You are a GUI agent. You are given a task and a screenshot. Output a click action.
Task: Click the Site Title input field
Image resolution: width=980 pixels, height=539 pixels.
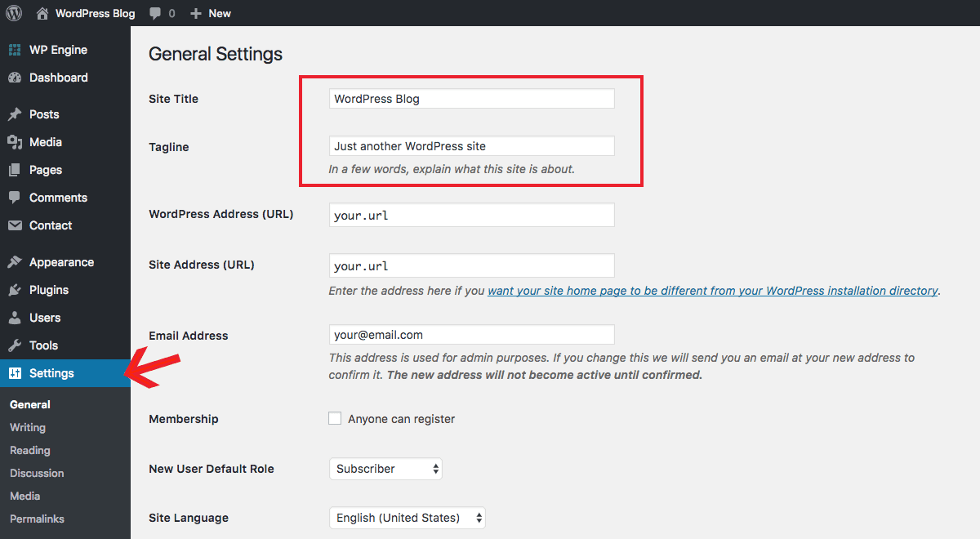tap(471, 99)
